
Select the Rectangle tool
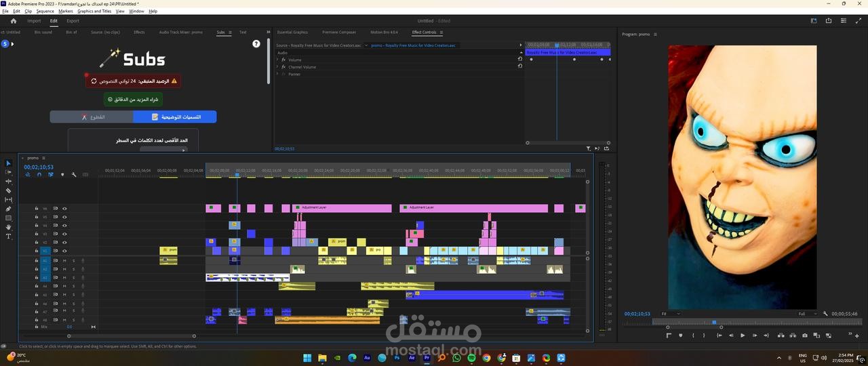point(9,218)
